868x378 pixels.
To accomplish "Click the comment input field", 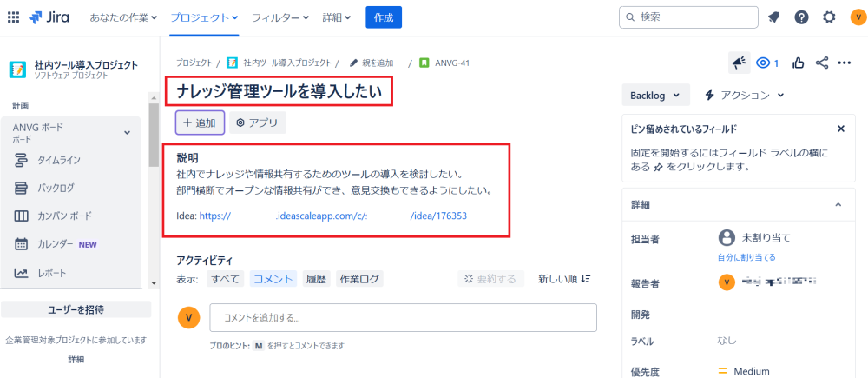I will coord(403,317).
